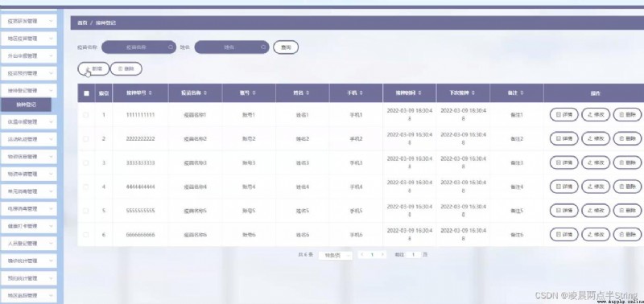644x304 pixels.
Task: Click the 新增 add button
Action: click(93, 69)
